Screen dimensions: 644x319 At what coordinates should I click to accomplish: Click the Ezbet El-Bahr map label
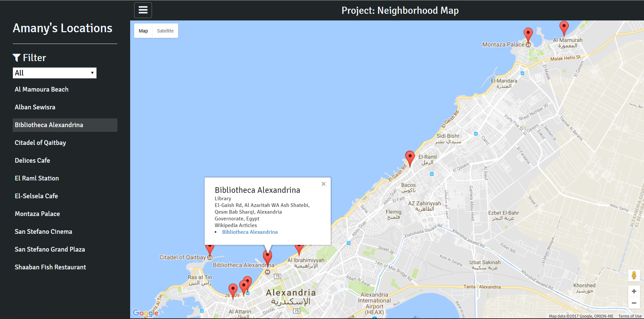click(503, 216)
